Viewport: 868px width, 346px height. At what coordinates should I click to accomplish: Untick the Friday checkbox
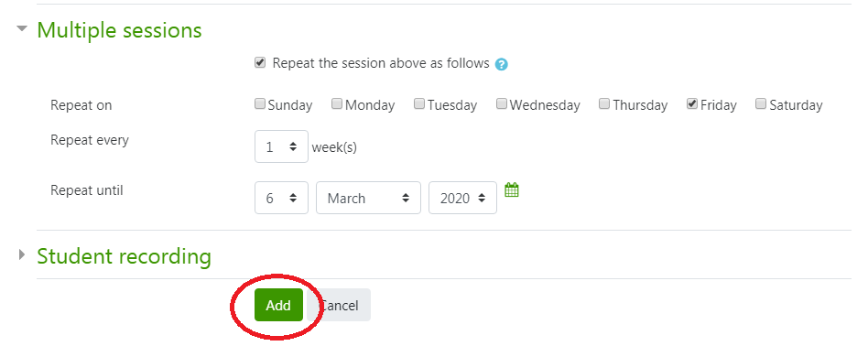point(692,103)
